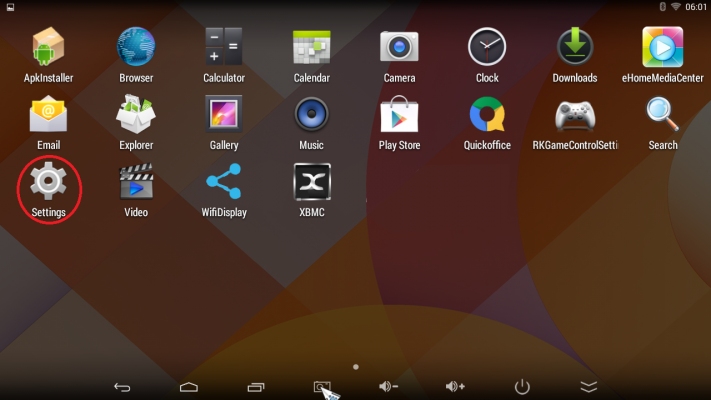Open the ApkInstaller app
This screenshot has height=400, width=711.
[x=49, y=54]
